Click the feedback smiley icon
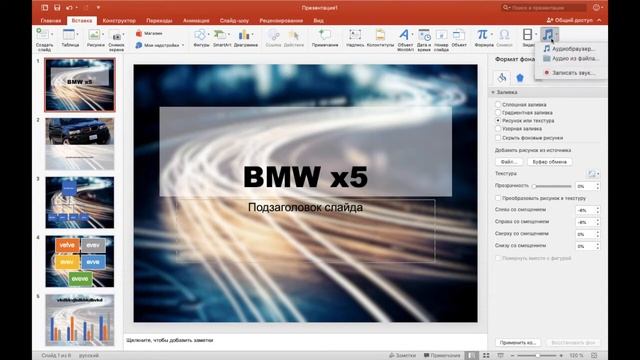The height and width of the screenshot is (360, 640). coord(596,7)
